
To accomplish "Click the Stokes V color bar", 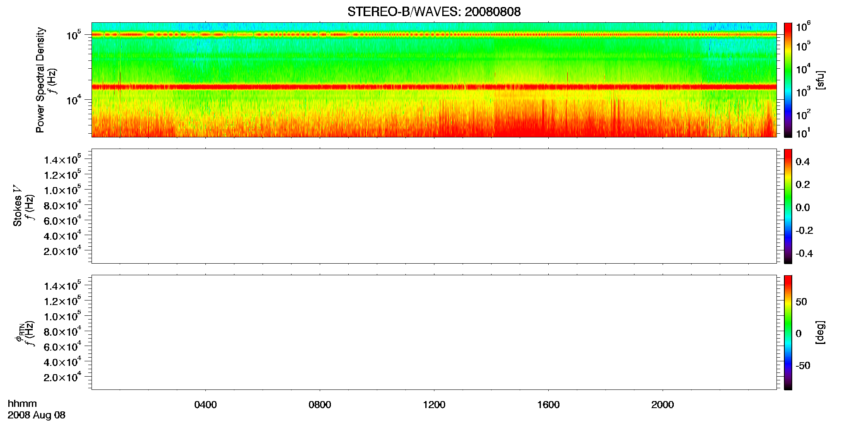I will point(788,206).
